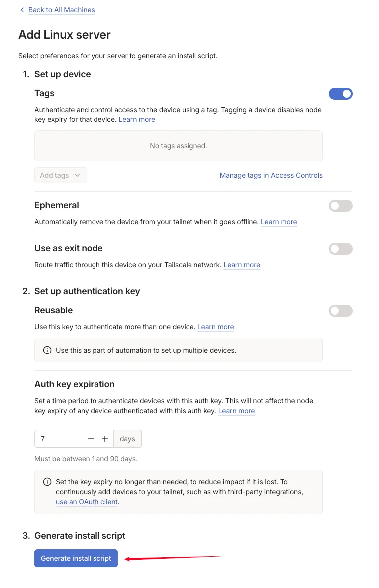The width and height of the screenshot is (379, 588).
Task: Click the minus icon to decrease days
Action: click(x=91, y=439)
